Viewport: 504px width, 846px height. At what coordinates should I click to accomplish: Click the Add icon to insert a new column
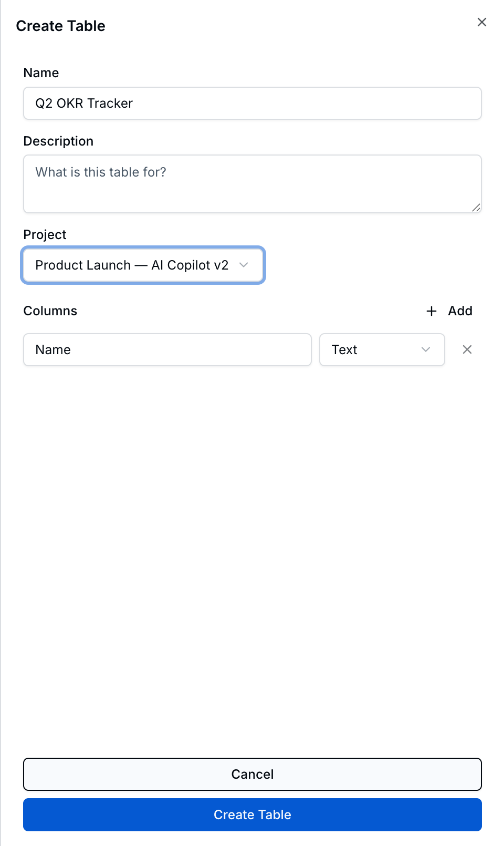click(431, 311)
